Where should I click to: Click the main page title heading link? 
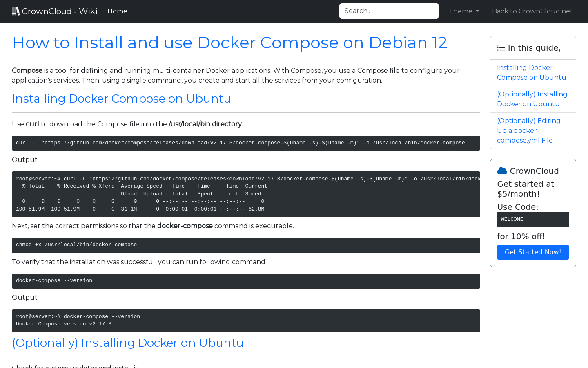coord(229,43)
